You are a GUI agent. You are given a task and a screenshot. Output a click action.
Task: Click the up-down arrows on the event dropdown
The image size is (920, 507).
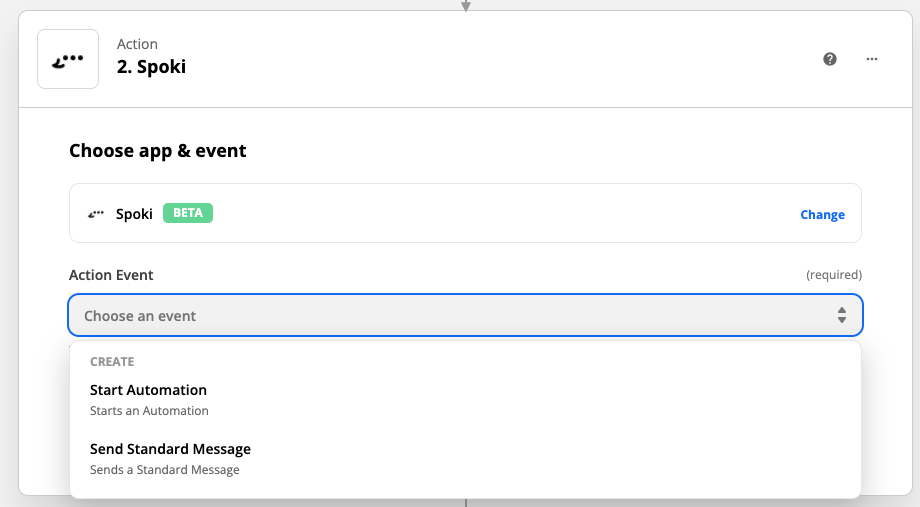pos(842,316)
